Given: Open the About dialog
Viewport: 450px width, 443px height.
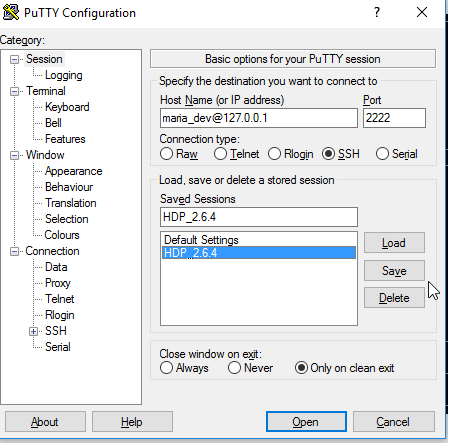Looking at the screenshot, I should 45,422.
